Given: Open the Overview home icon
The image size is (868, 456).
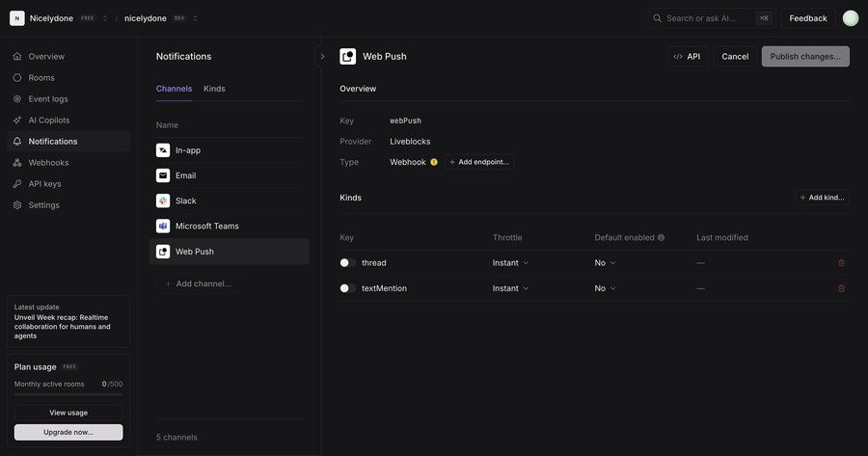Looking at the screenshot, I should pos(17,57).
